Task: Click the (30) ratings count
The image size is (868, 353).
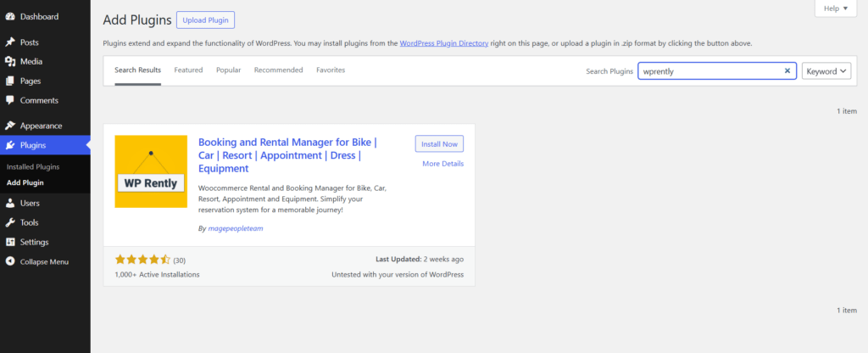Action: tap(180, 260)
